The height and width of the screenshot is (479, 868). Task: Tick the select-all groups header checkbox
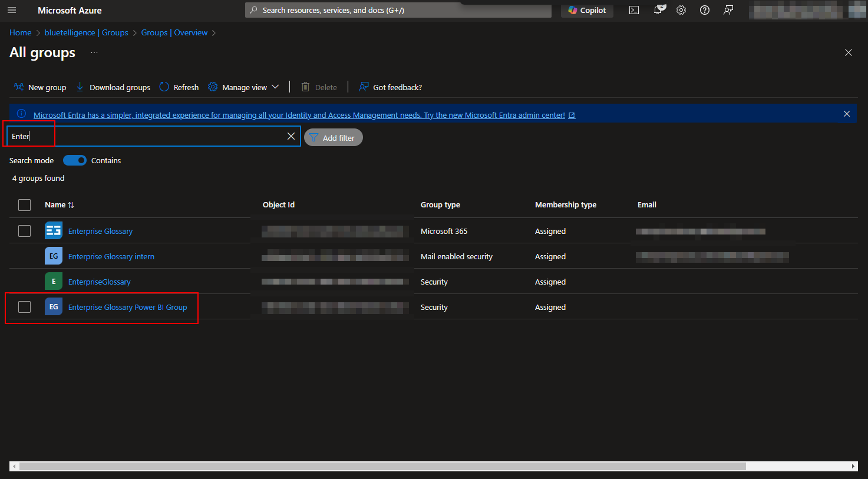pyautogui.click(x=24, y=205)
